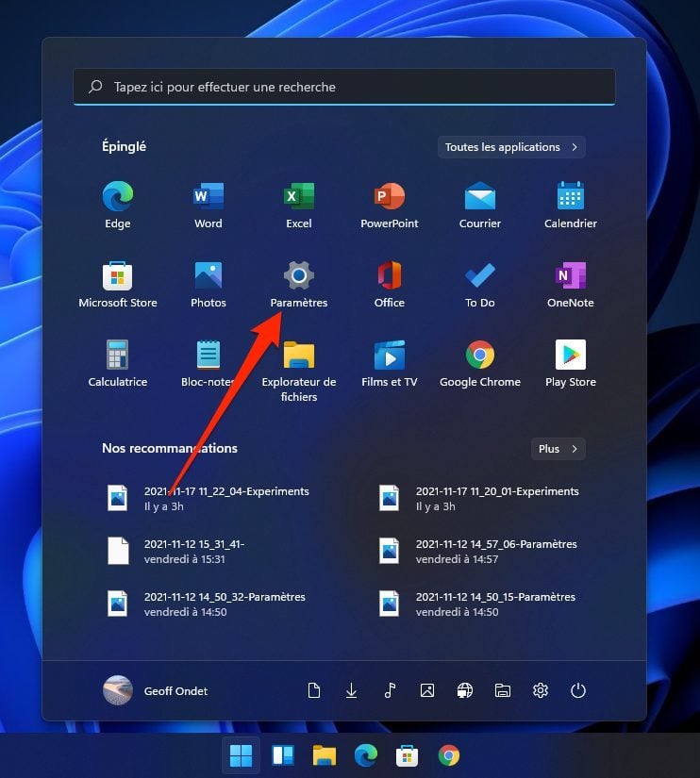Viewport: 700px width, 778px height.
Task: Launch the Calculatrice app
Action: 118,364
